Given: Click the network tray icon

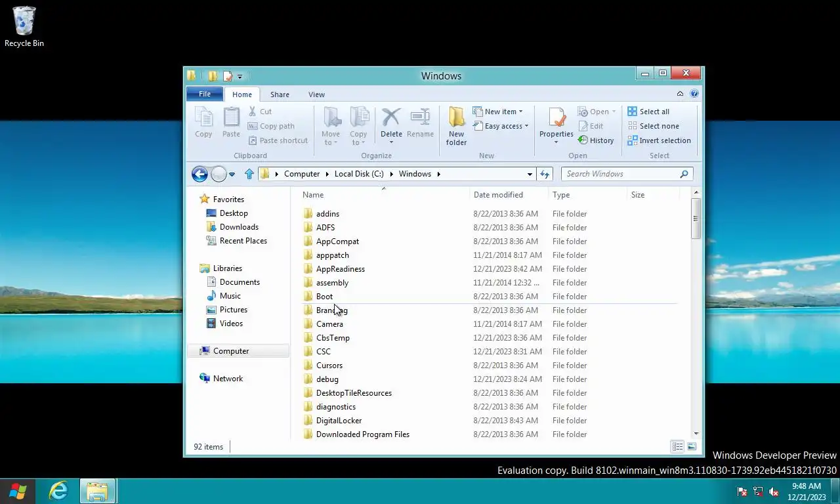Looking at the screenshot, I should pyautogui.click(x=758, y=492).
